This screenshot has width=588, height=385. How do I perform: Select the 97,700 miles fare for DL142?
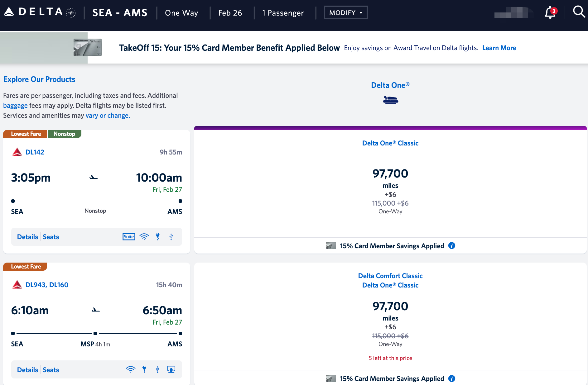(390, 174)
